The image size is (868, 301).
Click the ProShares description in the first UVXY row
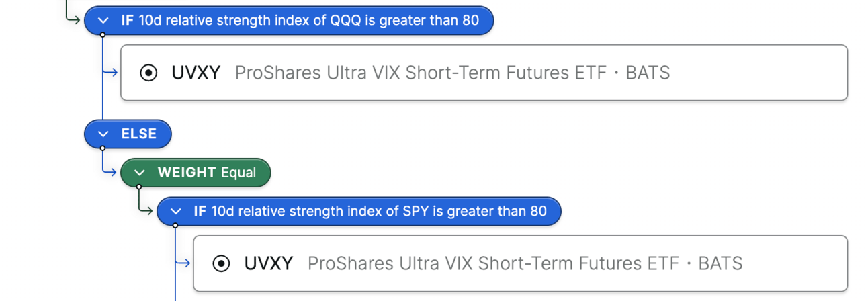[452, 73]
